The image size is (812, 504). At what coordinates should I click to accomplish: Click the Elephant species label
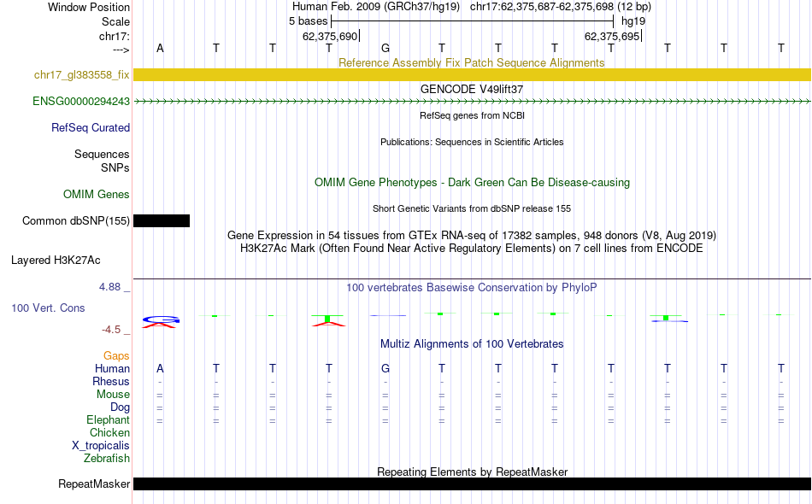(109, 419)
